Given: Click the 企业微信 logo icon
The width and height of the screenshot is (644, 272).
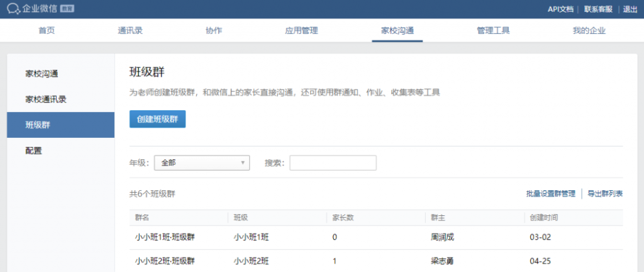Looking at the screenshot, I should (15, 9).
